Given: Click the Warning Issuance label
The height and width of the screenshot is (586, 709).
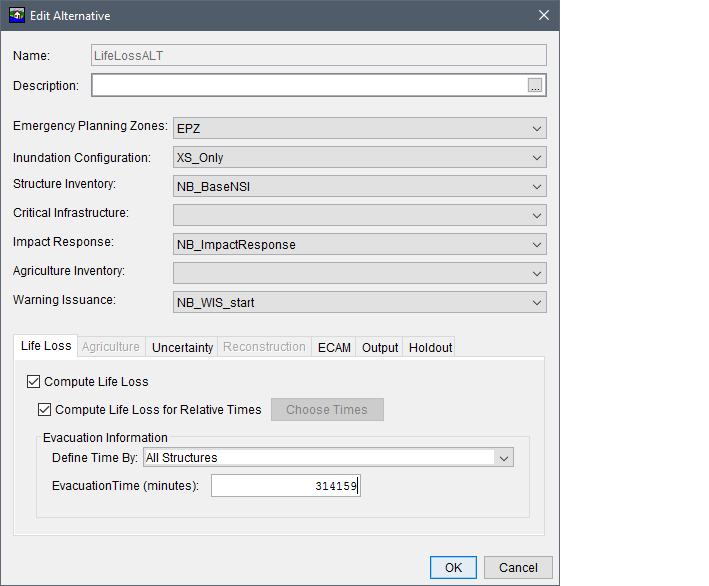Looking at the screenshot, I should click(64, 300).
